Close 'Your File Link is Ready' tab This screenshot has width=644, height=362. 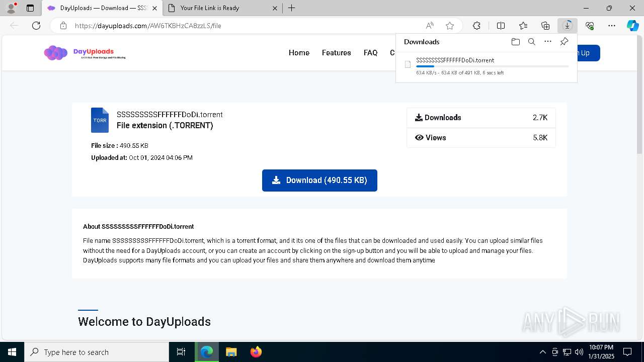(275, 8)
